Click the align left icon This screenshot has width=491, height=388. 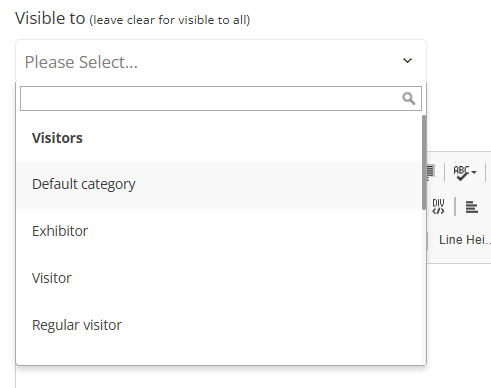pos(472,207)
